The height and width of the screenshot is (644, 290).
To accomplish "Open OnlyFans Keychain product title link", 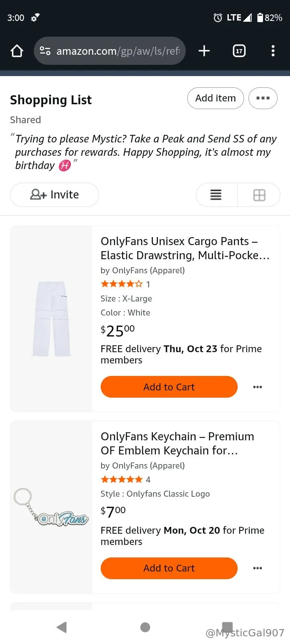I will (177, 444).
